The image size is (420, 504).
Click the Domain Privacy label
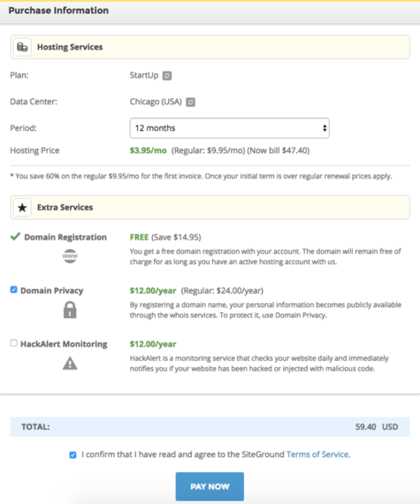tap(52, 291)
